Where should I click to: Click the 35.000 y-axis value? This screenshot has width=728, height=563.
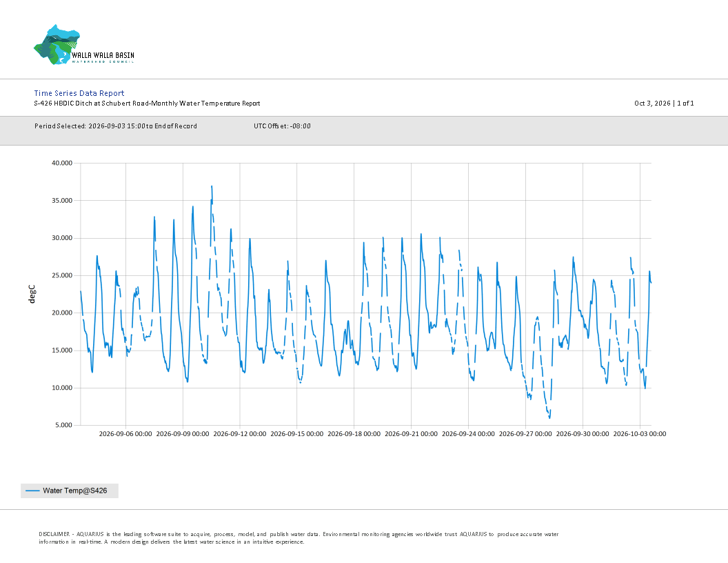[x=62, y=201]
